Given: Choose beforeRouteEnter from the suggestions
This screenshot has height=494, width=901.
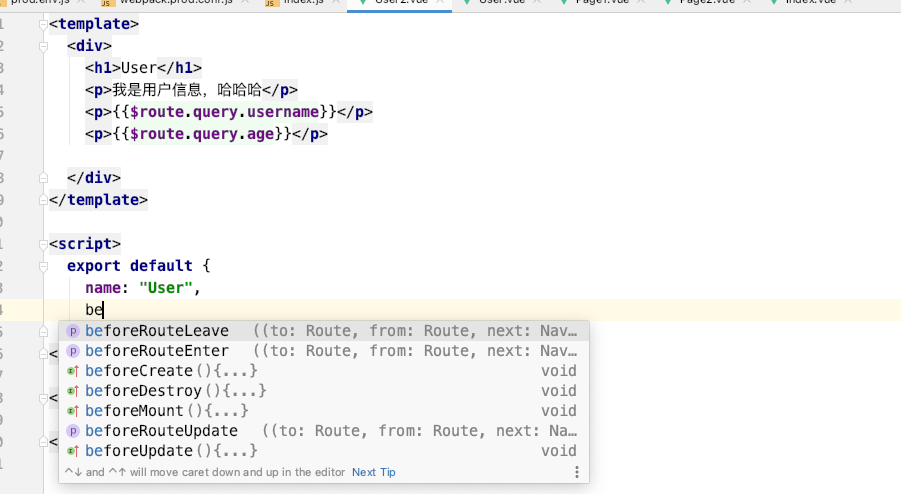Looking at the screenshot, I should tap(324, 351).
